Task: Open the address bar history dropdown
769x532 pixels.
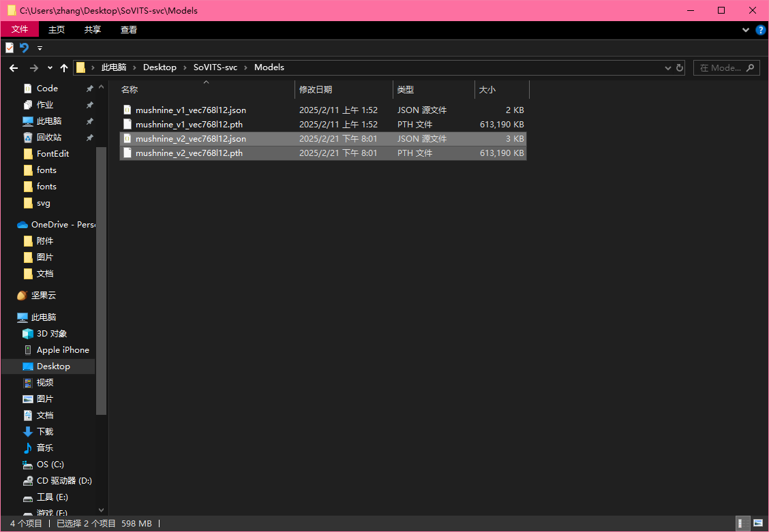Action: 667,68
